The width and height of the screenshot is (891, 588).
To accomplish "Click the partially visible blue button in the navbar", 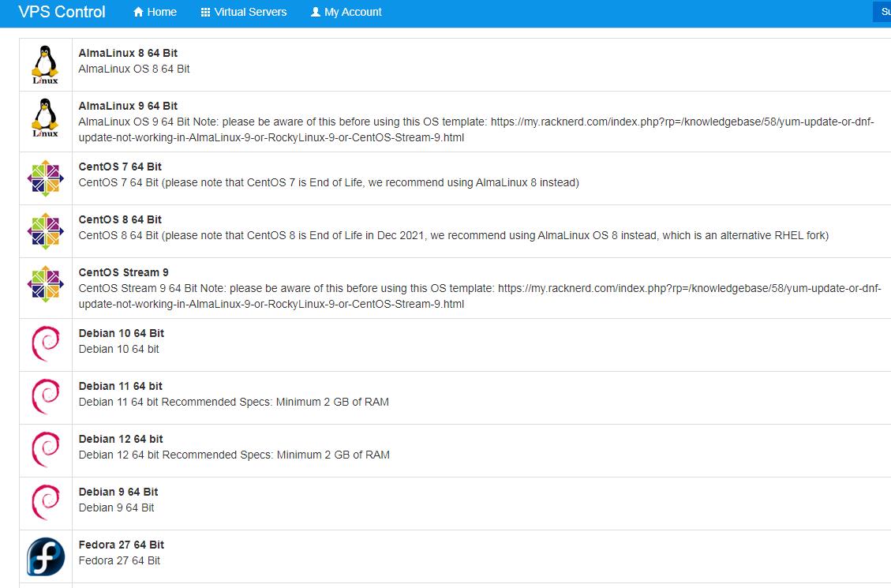I will pos(882,12).
